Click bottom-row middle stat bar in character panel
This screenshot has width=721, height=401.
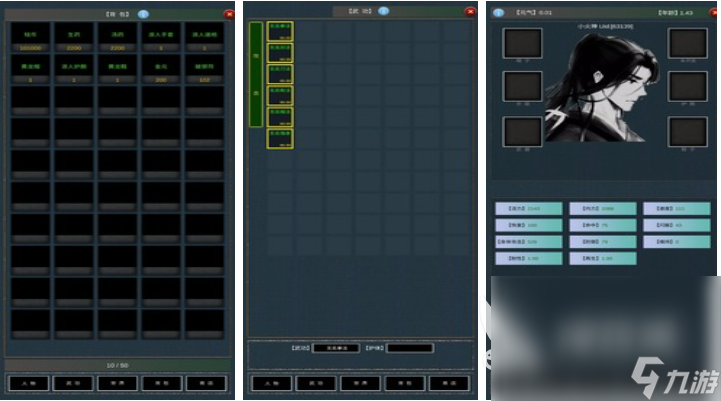click(603, 258)
